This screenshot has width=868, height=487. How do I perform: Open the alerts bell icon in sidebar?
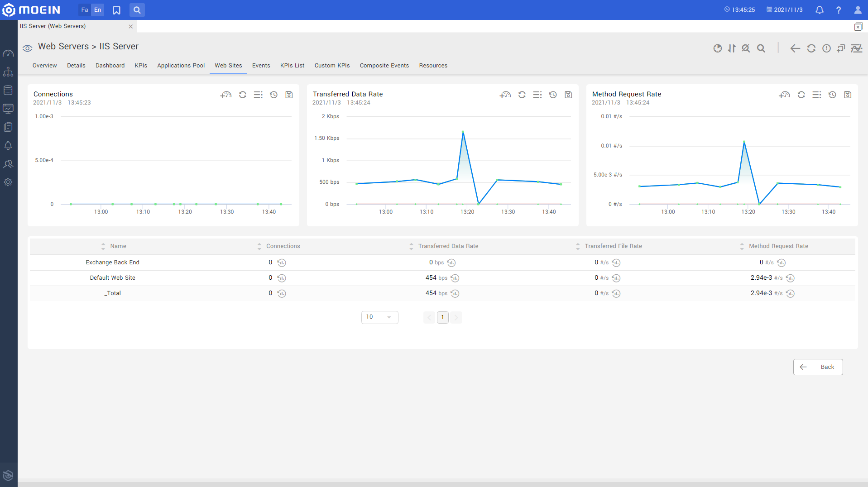[x=8, y=146]
